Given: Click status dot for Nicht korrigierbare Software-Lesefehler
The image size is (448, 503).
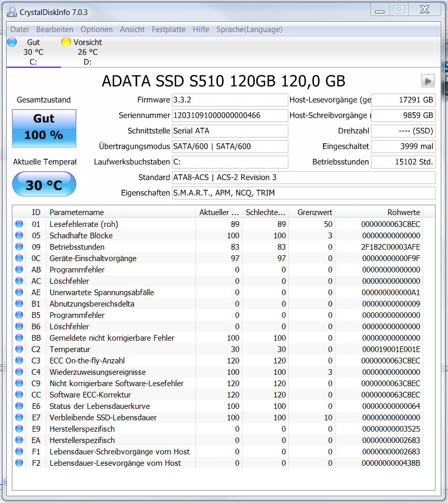Looking at the screenshot, I should [x=19, y=384].
